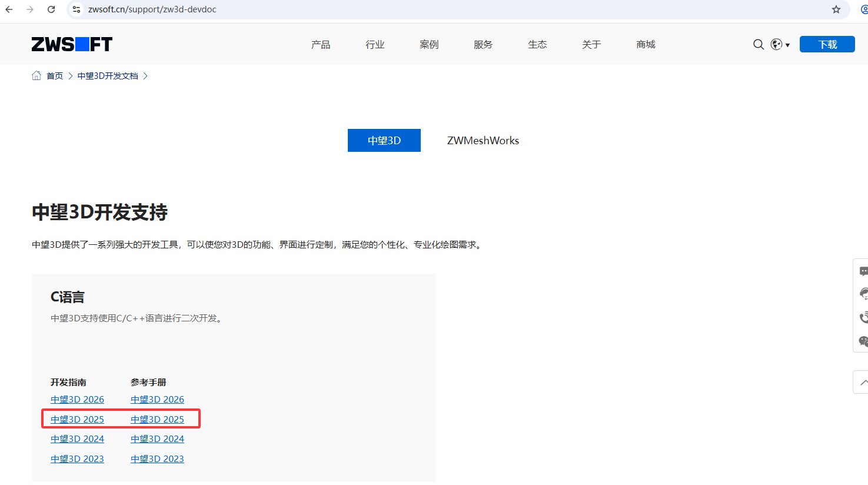The width and height of the screenshot is (868, 485).
Task: Open the 商城 navigation item
Action: (646, 45)
